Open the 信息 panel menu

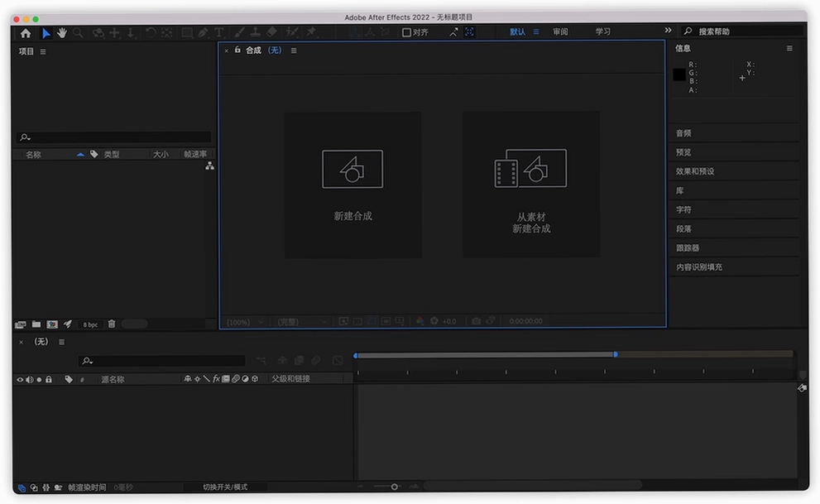pos(789,49)
